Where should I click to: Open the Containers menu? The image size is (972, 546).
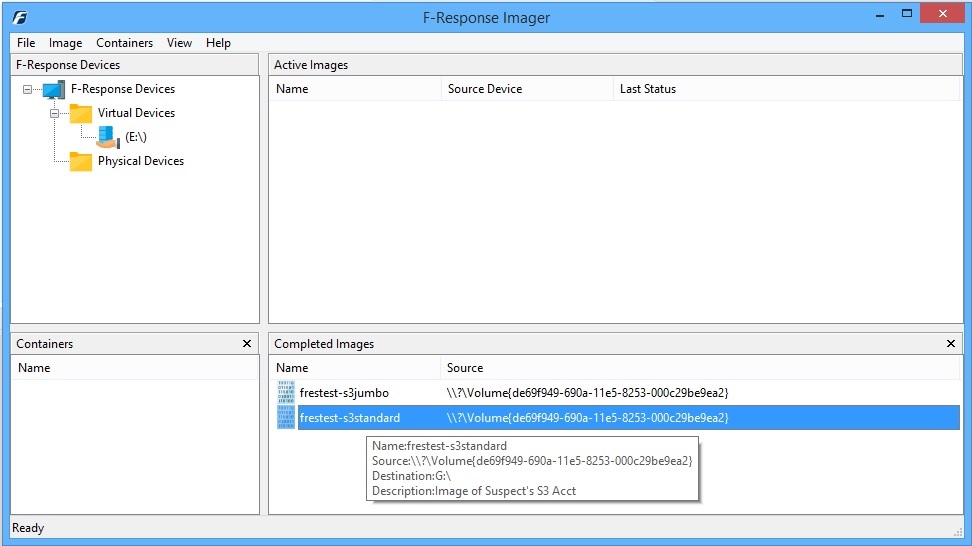125,43
